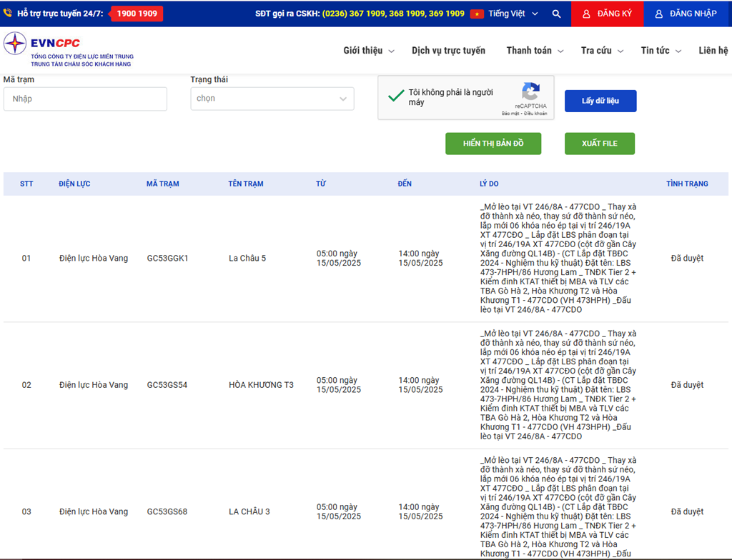The width and height of the screenshot is (732, 560).
Task: Click the TỪ column header
Action: pyautogui.click(x=321, y=184)
